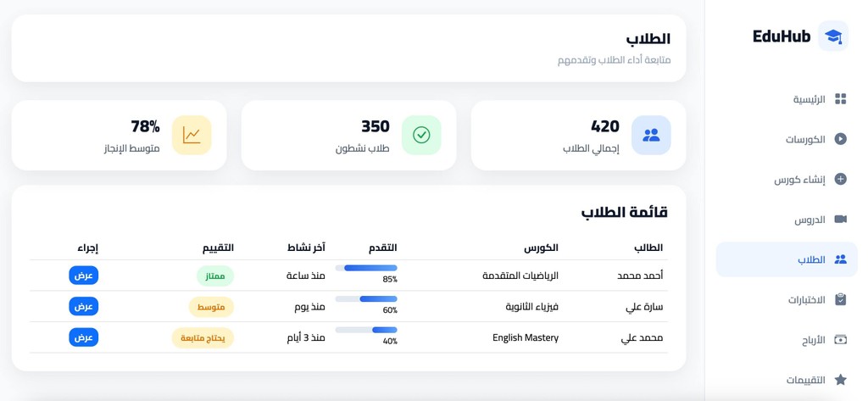This screenshot has height=401, width=868.
Task: Click the plus icon beside إنشاء كورس
Action: (840, 179)
